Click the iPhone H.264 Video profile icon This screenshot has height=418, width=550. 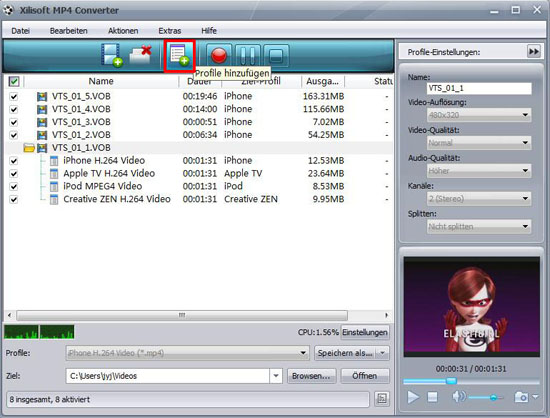click(x=54, y=161)
